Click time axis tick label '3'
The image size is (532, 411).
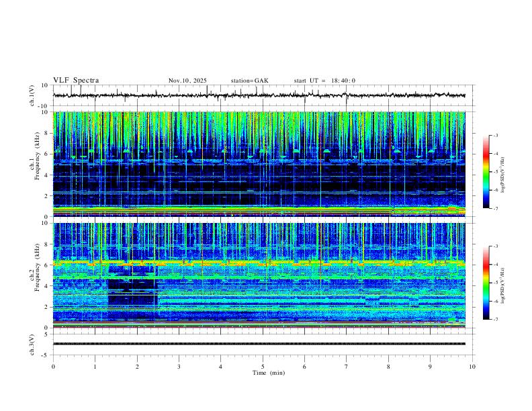(x=179, y=367)
